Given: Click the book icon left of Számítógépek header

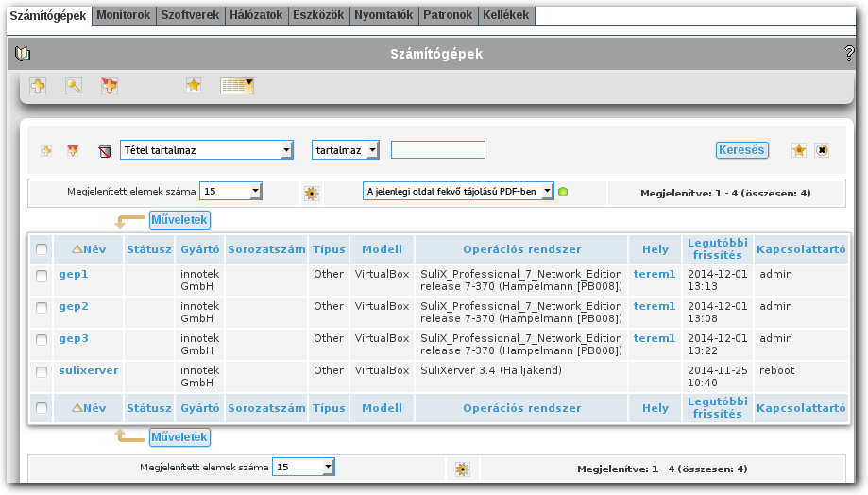Looking at the screenshot, I should pyautogui.click(x=23, y=54).
